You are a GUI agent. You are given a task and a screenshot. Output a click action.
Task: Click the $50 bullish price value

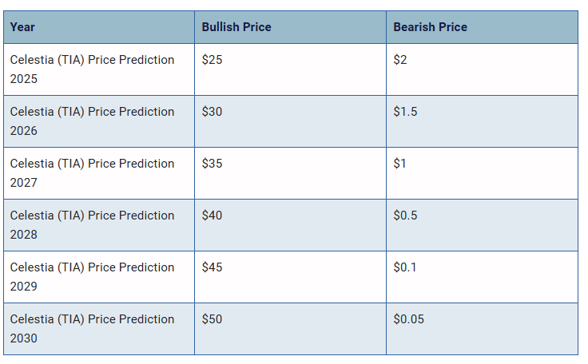(212, 319)
